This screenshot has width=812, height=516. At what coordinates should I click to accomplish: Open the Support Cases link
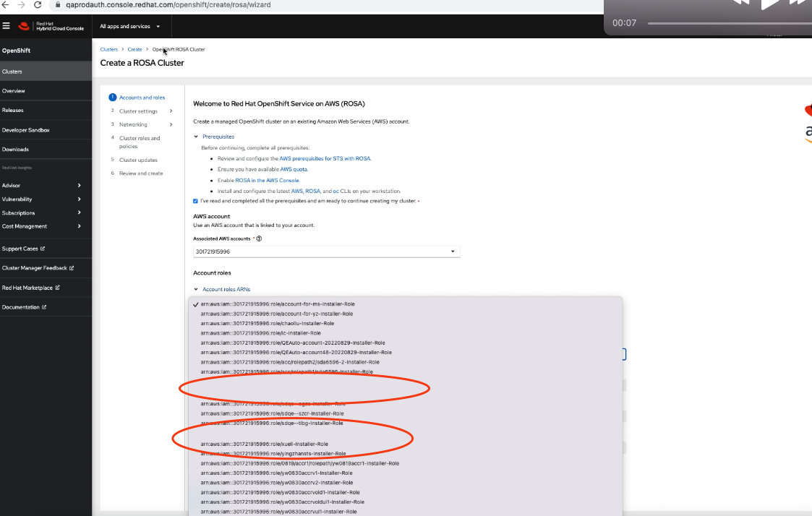23,249
